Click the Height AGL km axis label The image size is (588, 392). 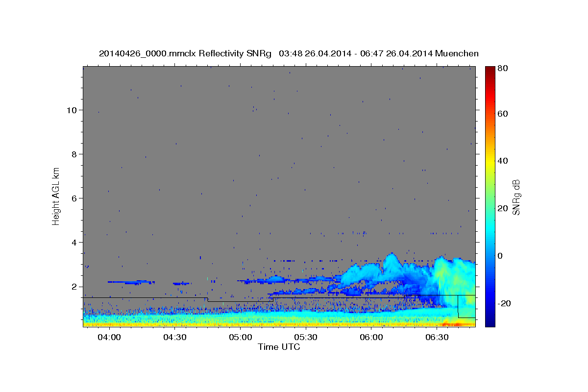(x=56, y=196)
